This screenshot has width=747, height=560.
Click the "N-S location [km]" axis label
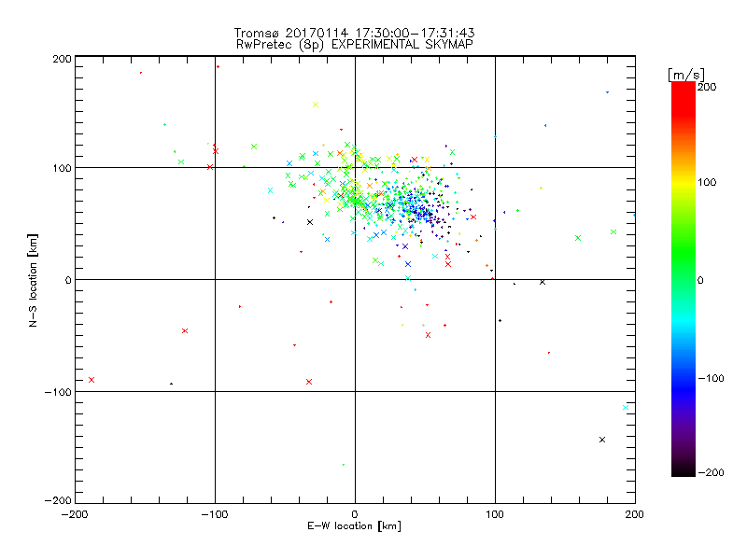(x=33, y=280)
